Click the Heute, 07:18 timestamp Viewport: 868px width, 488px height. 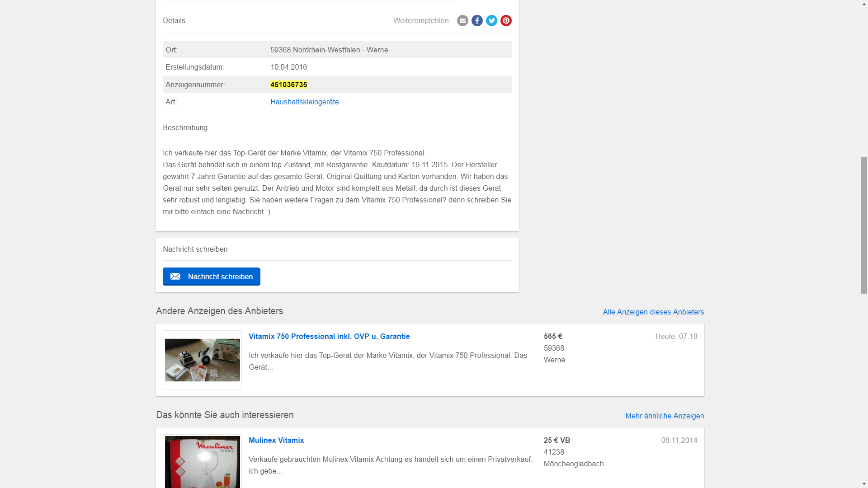point(676,337)
